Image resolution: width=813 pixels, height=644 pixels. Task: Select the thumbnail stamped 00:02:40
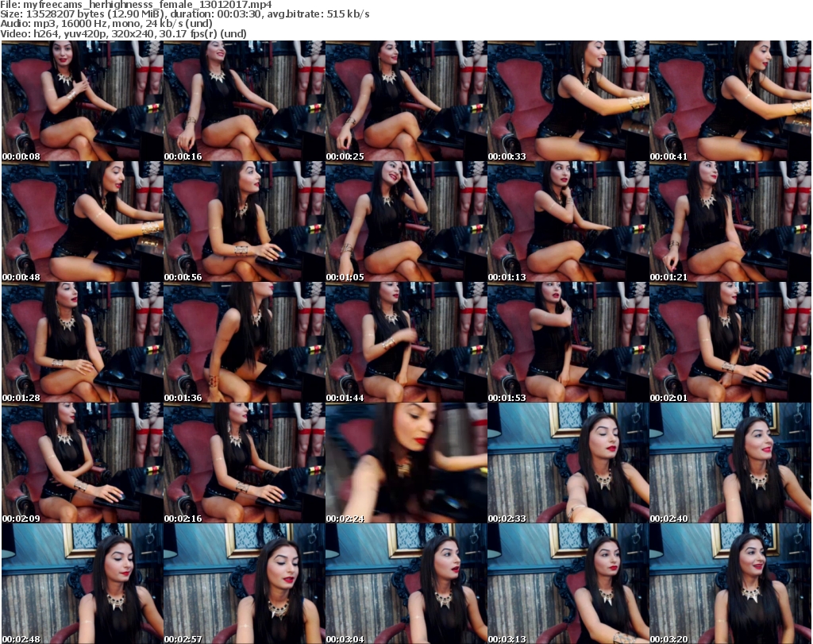[730, 463]
